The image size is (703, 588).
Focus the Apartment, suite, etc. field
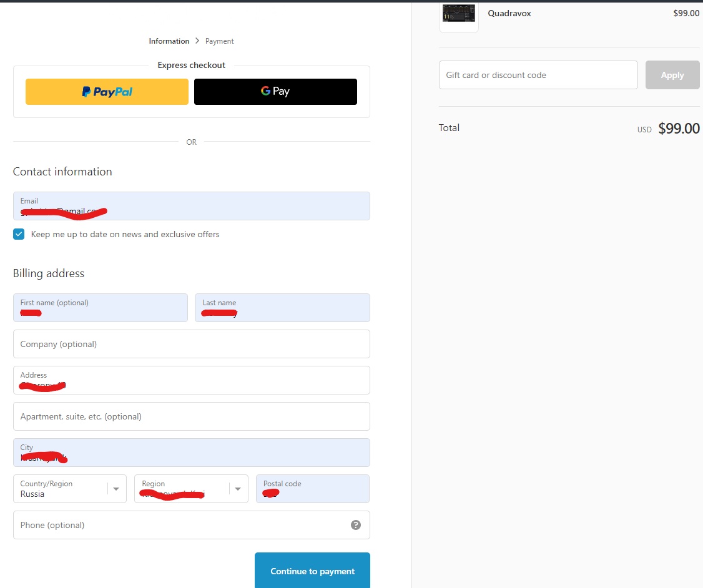(x=192, y=416)
